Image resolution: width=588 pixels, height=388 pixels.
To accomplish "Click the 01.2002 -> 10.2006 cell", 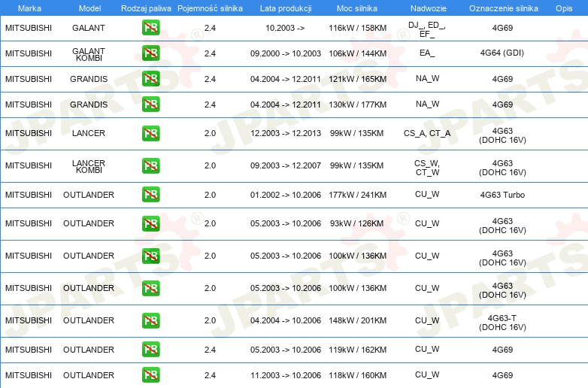I will 286,195.
